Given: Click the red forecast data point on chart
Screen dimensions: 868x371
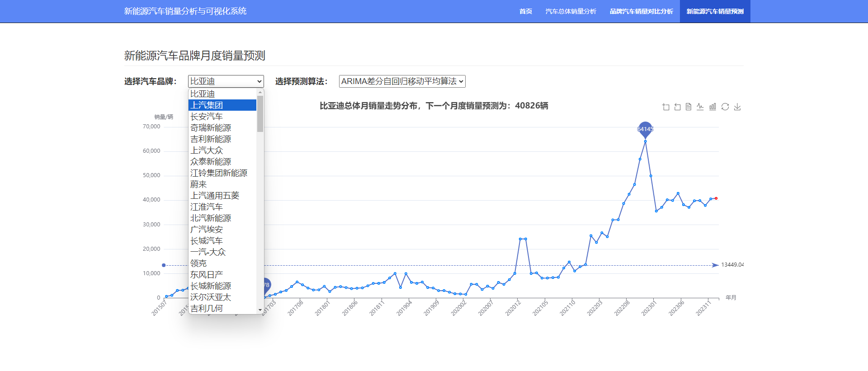Looking at the screenshot, I should [x=716, y=198].
